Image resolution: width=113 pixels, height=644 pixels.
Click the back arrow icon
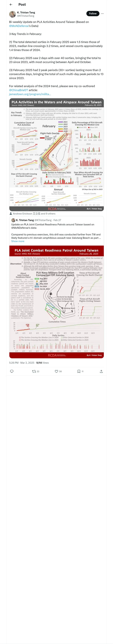11,5
